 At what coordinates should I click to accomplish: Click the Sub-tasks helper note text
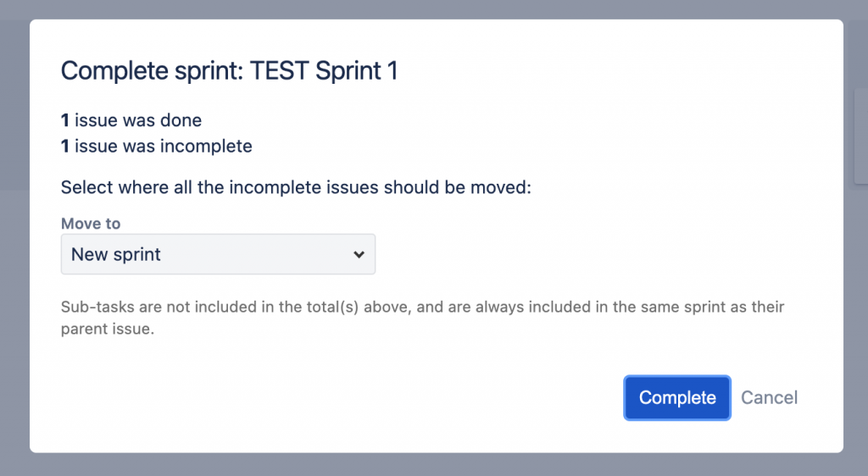click(422, 307)
